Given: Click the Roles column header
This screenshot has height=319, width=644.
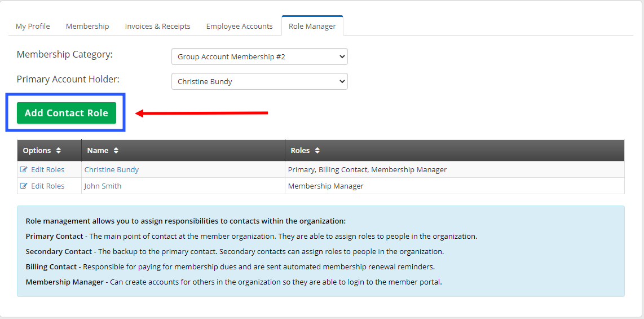Looking at the screenshot, I should tap(455, 150).
